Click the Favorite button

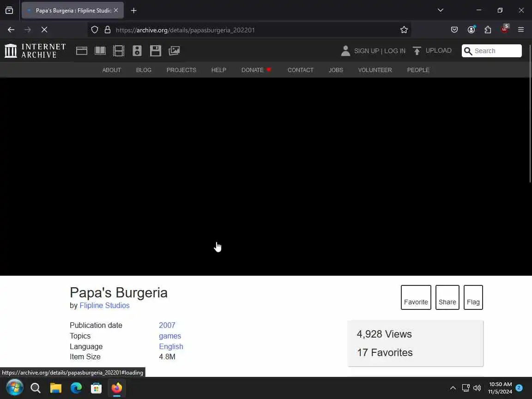pos(416,297)
